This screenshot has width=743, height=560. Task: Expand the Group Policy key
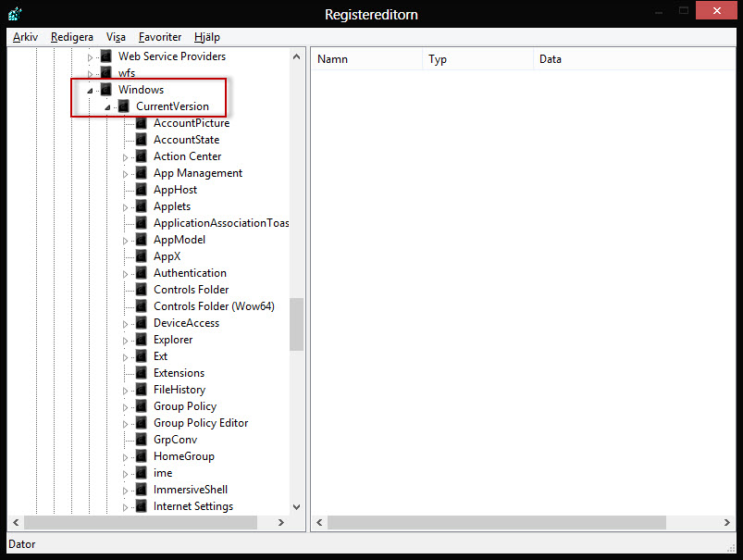125,407
